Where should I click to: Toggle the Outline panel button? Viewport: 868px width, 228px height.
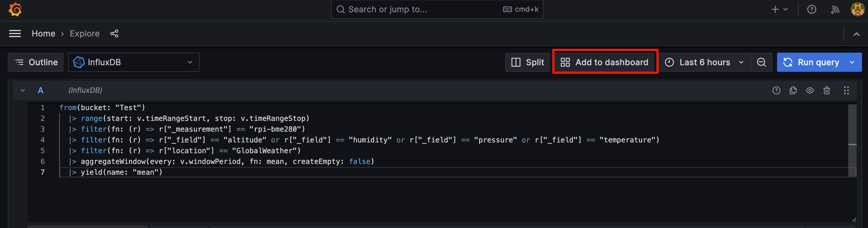tap(36, 62)
